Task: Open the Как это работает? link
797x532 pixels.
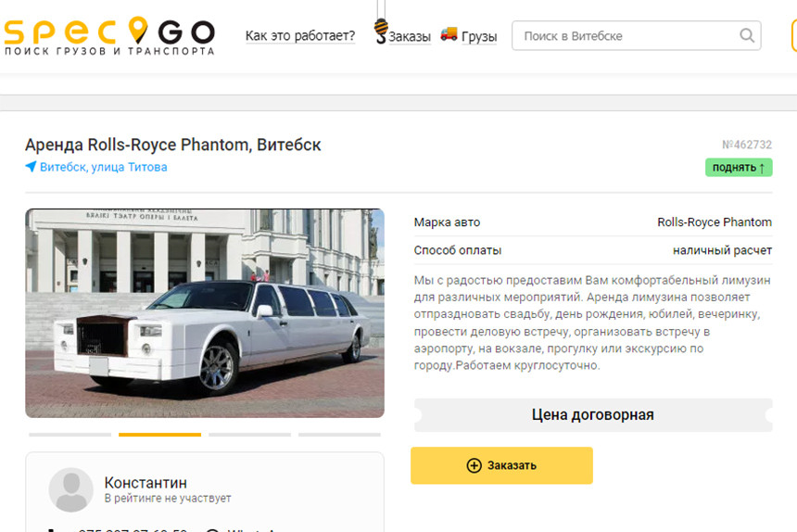Action: tap(300, 35)
